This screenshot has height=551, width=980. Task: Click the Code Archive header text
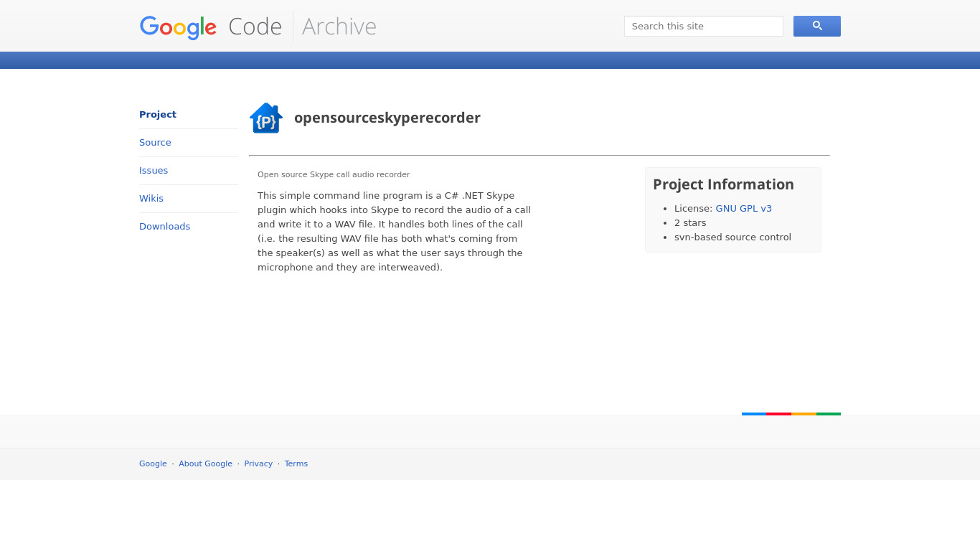pos(302,27)
